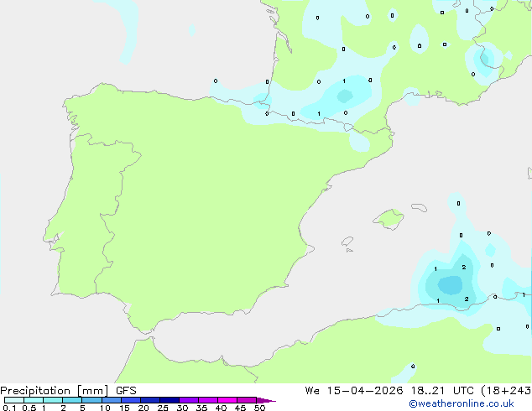Screen dimensions: 532x411
Task: Click the '0.1' legend label
Action: [x=9, y=408]
